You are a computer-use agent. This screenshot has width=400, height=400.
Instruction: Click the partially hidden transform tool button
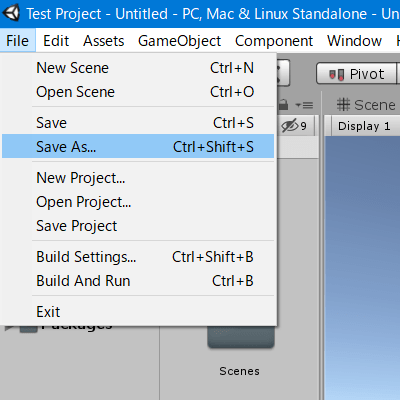point(283,73)
